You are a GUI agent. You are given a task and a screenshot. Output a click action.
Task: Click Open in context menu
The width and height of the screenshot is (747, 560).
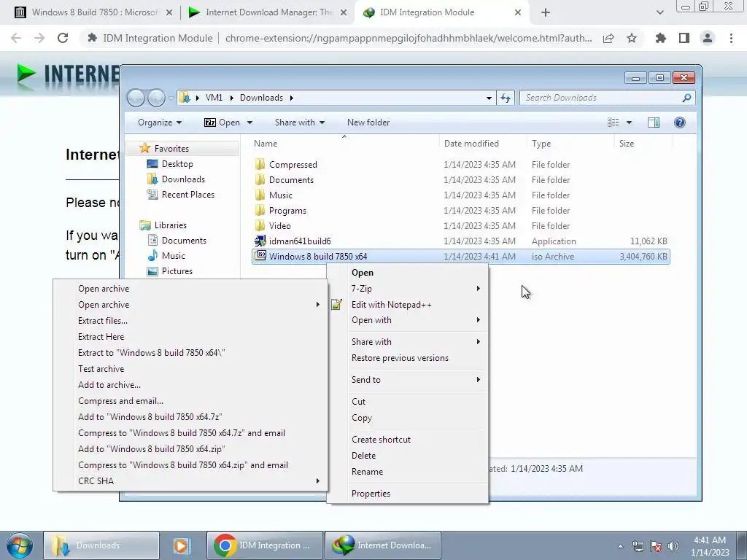pos(408,273)
